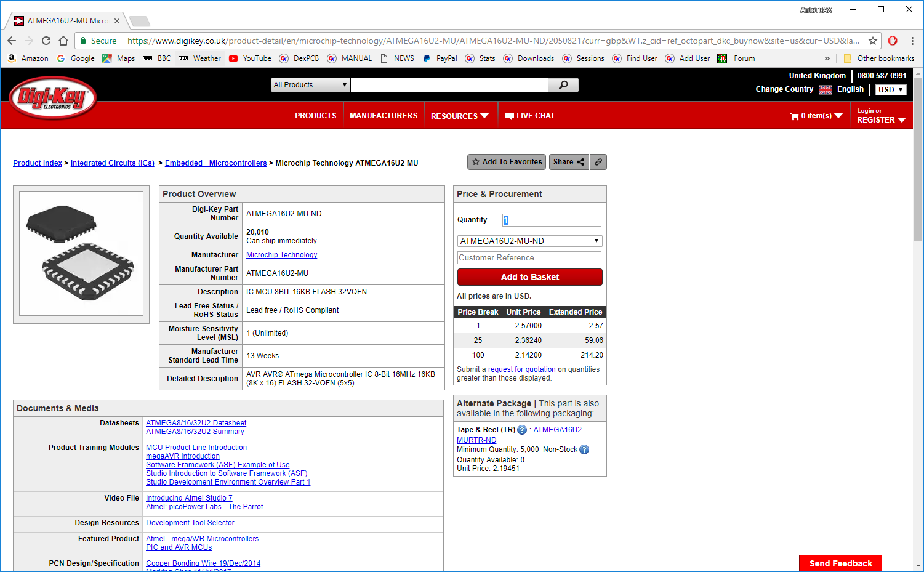The height and width of the screenshot is (572, 924).
Task: Click the Share button
Action: pos(569,162)
